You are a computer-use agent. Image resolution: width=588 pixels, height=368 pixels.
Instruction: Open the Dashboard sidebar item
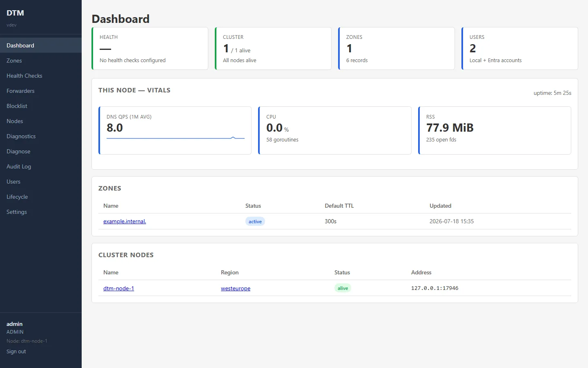click(41, 45)
